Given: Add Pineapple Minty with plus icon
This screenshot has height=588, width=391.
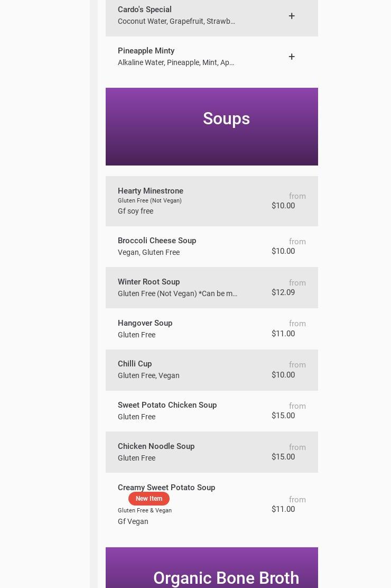Looking at the screenshot, I should pyautogui.click(x=292, y=57).
